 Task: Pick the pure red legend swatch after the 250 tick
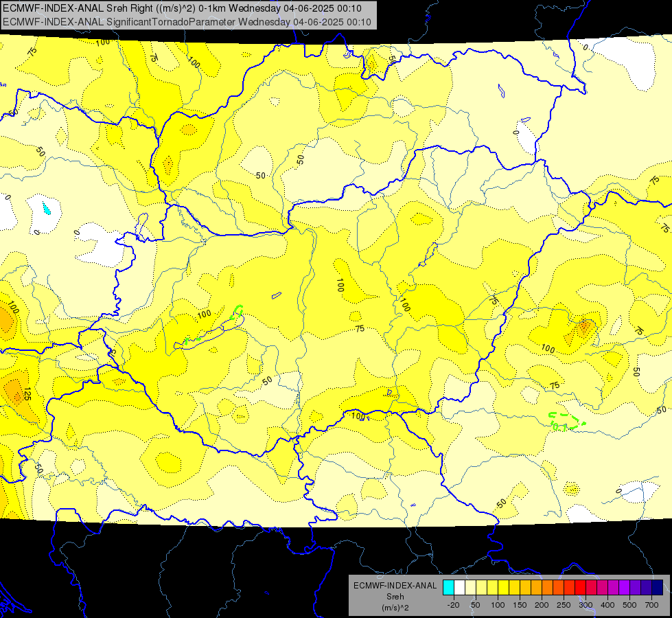[x=581, y=587]
